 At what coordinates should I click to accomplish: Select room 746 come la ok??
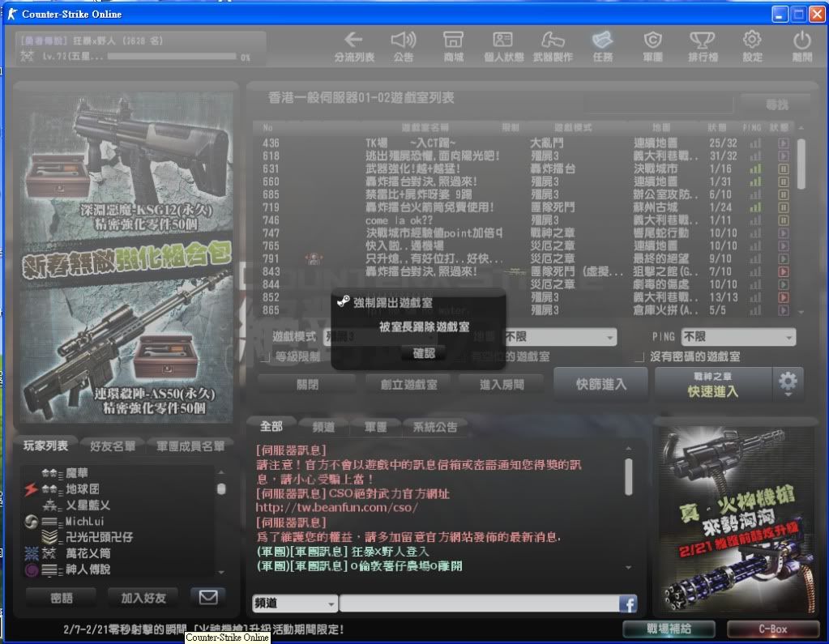525,220
